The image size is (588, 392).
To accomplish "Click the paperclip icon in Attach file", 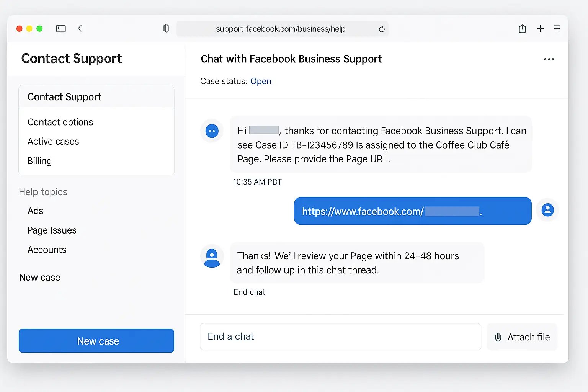I will [x=498, y=337].
